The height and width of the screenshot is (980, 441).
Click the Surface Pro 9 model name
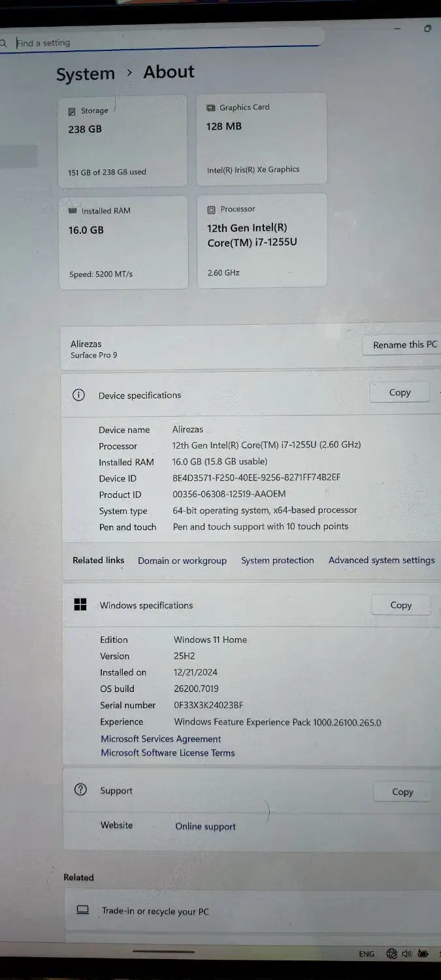(x=94, y=355)
